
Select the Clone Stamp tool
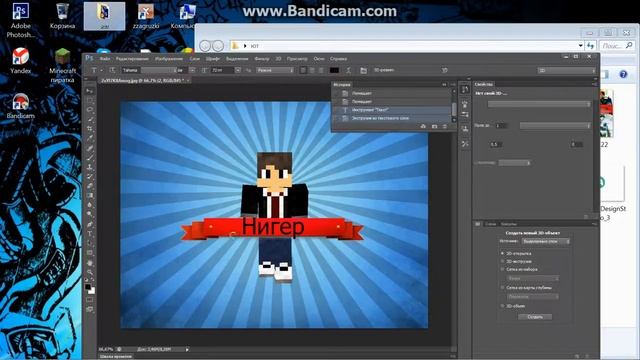pos(89,167)
